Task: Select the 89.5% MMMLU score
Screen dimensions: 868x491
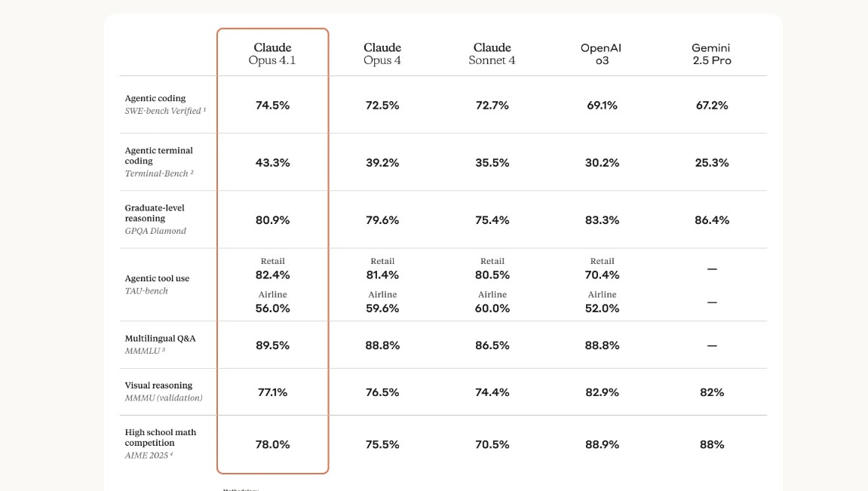Action: [x=272, y=345]
